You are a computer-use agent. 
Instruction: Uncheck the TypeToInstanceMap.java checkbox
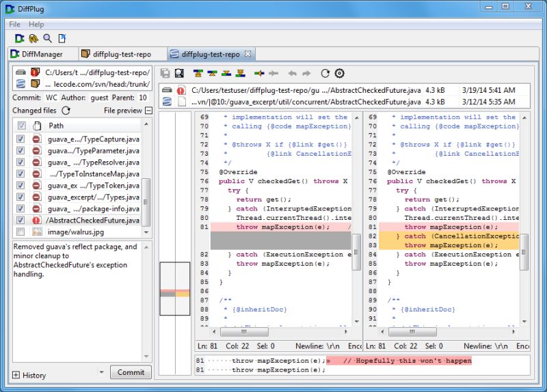coord(21,173)
